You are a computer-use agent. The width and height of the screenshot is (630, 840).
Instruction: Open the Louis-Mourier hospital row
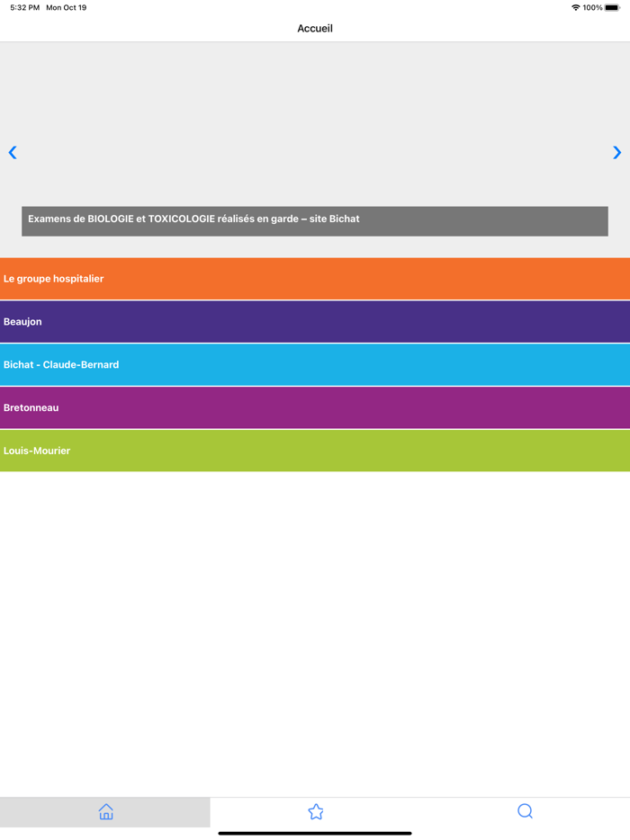click(315, 451)
